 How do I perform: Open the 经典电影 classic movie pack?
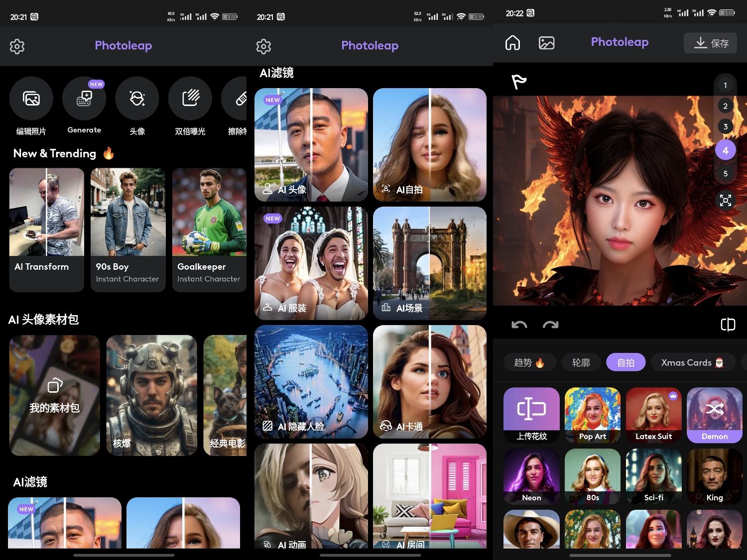225,396
